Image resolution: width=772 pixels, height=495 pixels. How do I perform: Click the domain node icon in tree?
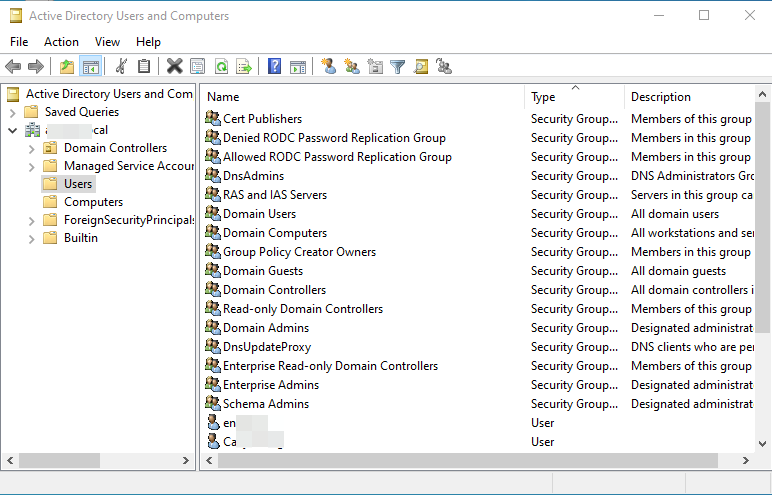[x=32, y=130]
